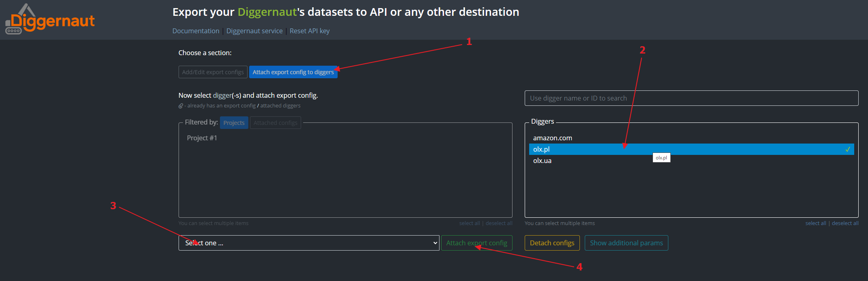Click the 'Filtered by:' label
868x281 pixels.
click(x=201, y=122)
